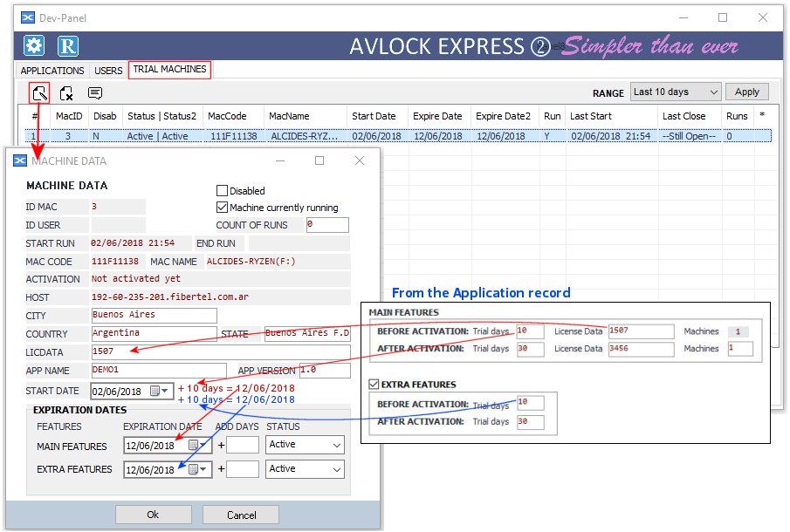The height and width of the screenshot is (532, 790).
Task: Select table cell 'ALCIDES-RYZ...'
Action: pos(305,136)
